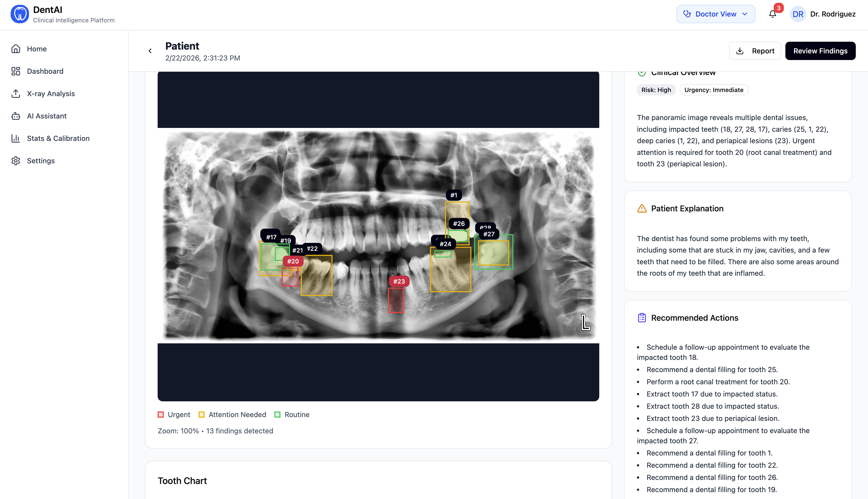Open the AI Assistant robot icon
Image resolution: width=868 pixels, height=499 pixels.
16,116
